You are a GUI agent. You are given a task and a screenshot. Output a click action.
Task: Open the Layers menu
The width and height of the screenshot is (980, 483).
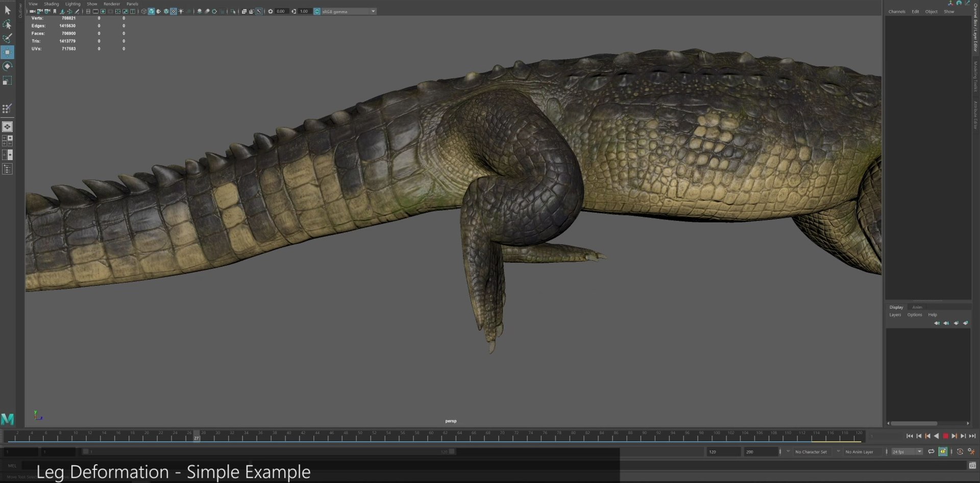point(895,315)
